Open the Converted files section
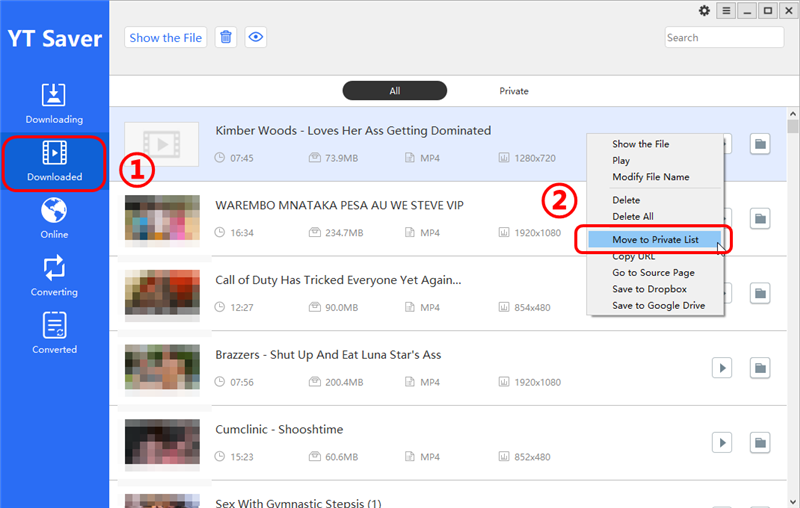The width and height of the screenshot is (800, 508). click(54, 333)
